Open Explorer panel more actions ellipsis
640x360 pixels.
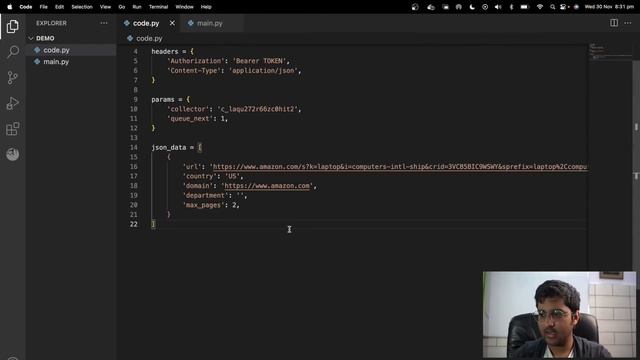104,23
